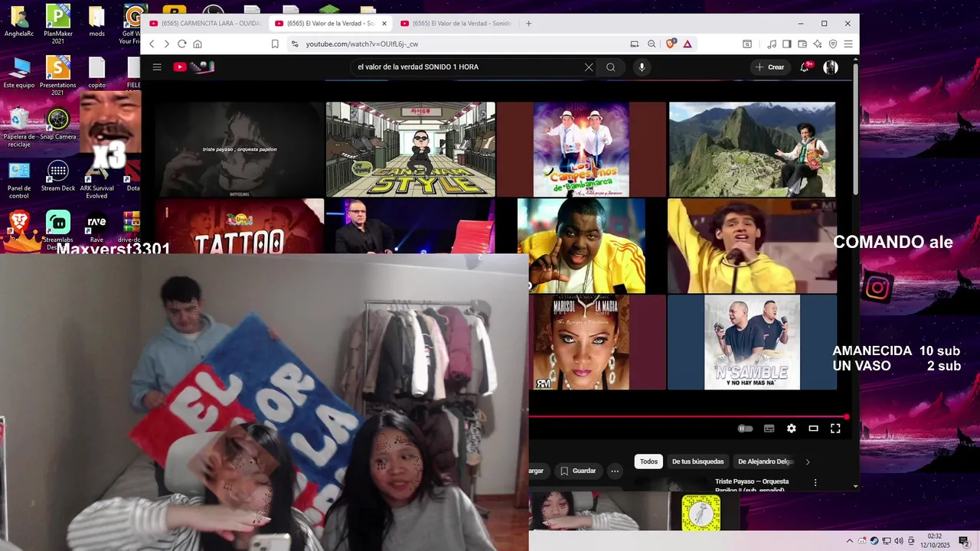Reload the YouTube page
980x551 pixels.
click(x=181, y=44)
